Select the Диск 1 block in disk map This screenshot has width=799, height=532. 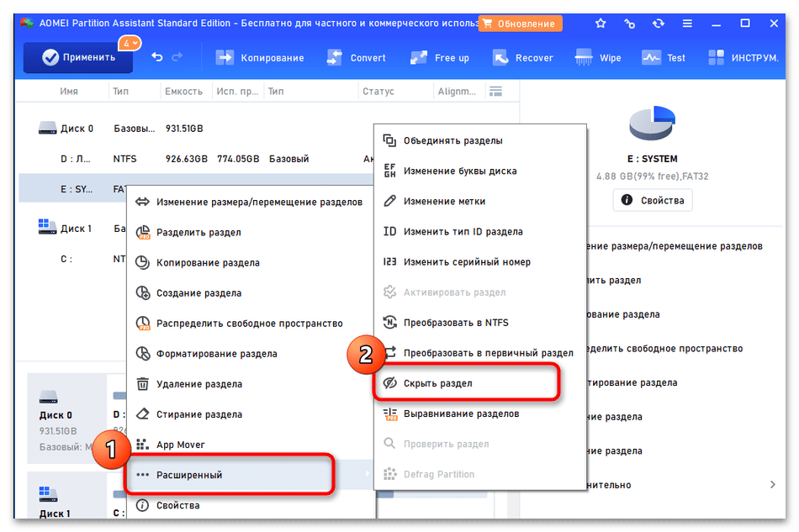pos(66,496)
